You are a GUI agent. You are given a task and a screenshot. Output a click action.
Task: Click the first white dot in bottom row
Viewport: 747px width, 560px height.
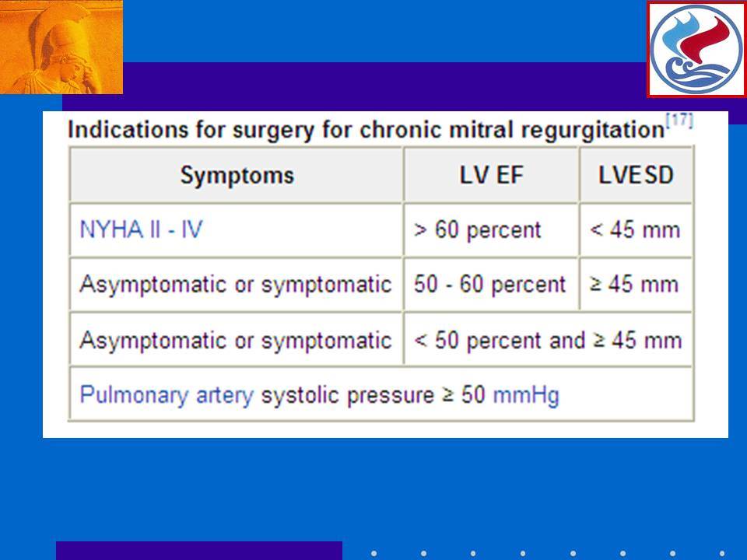374,553
